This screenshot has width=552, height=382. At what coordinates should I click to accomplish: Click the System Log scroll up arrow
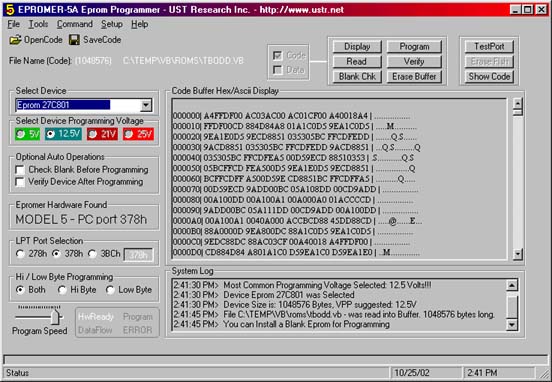[512, 285]
